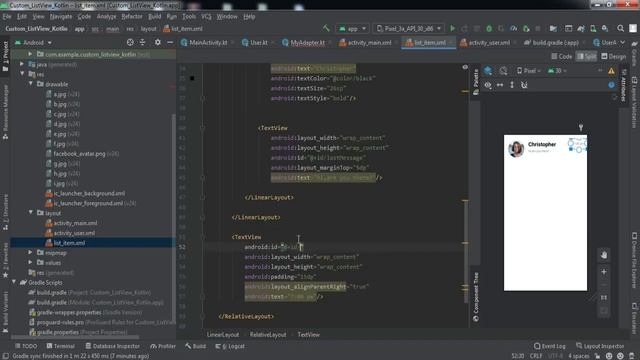This screenshot has height=360, width=640.
Task: Switch editor to Split view
Action: (x=586, y=56)
